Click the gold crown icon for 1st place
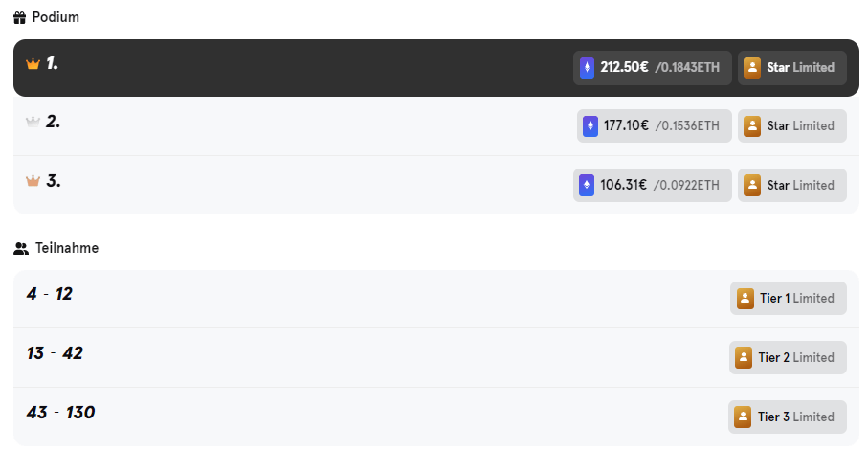 tap(33, 64)
